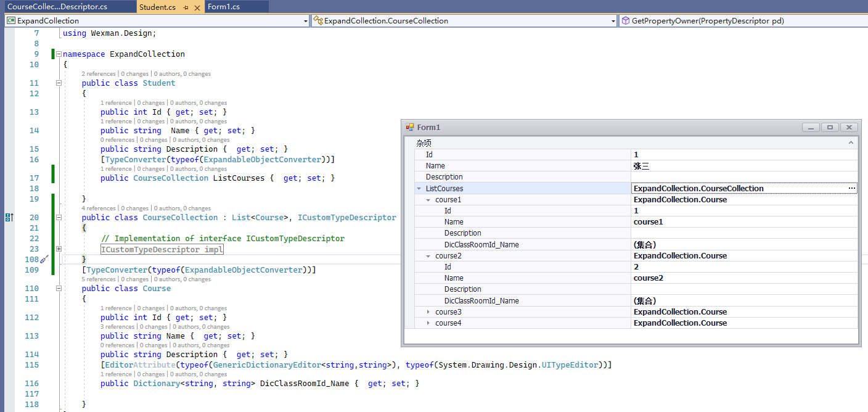Click "2 references" CodeLens above Student class

[x=99, y=74]
